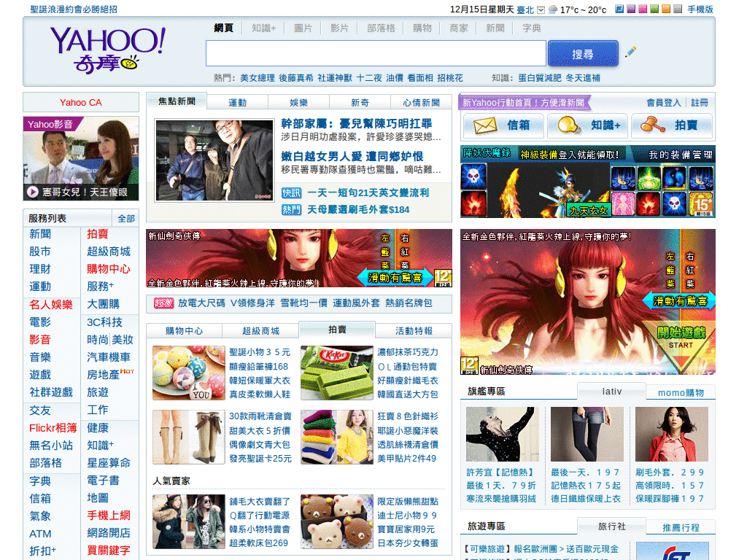This screenshot has width=747, height=560.
Task: Switch to the 影片 search tab
Action: [x=340, y=28]
